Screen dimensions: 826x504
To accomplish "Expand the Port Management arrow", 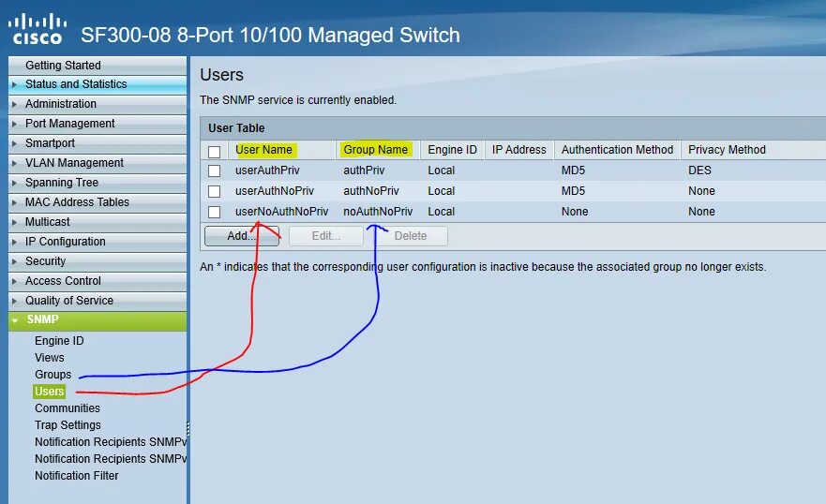I will [14, 124].
